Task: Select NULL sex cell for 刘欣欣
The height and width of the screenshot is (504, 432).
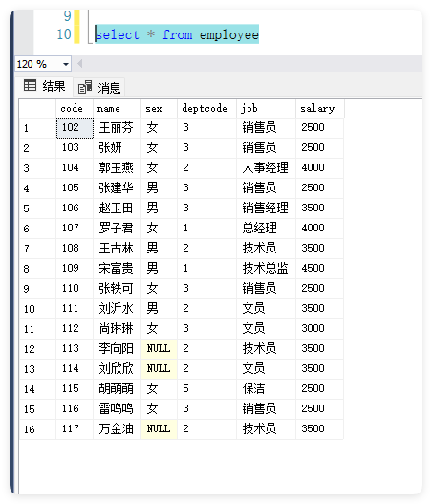Action: [x=159, y=369]
